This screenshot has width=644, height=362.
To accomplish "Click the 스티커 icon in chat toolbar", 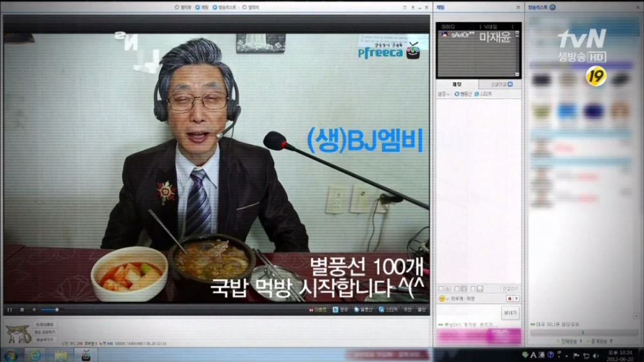I will (x=483, y=94).
